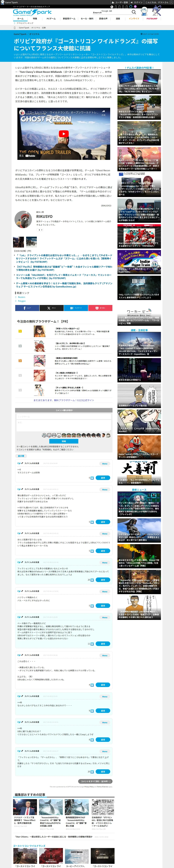Screen dimensions: 174x868
Task: Toggle the コメント欄を非表示 bar
Action: [64, 410]
